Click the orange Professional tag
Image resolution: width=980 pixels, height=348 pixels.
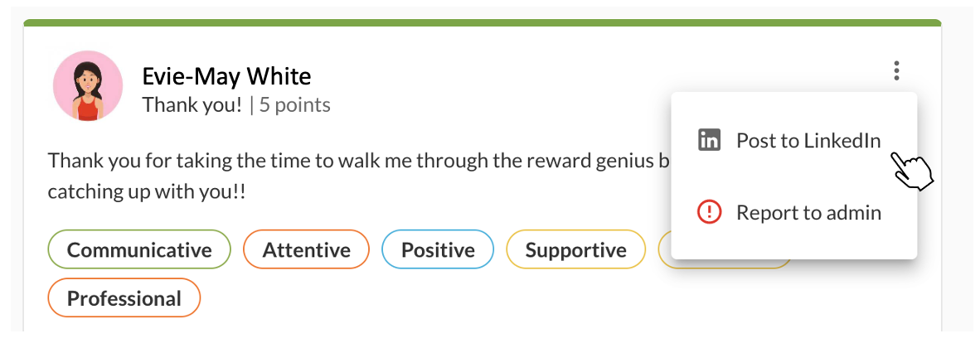[x=124, y=298]
